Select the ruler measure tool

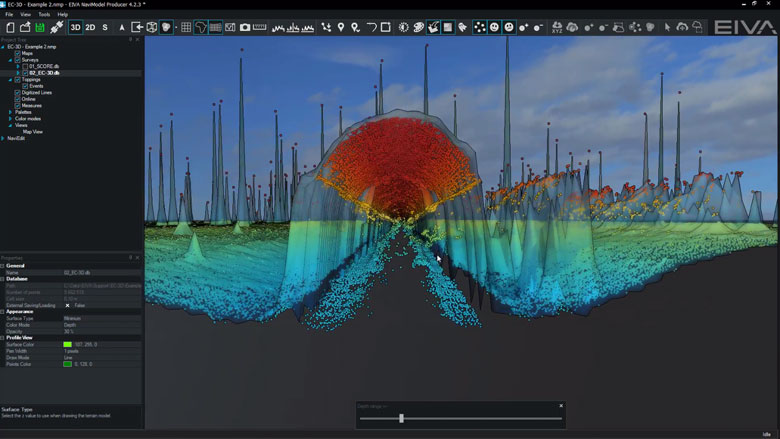(x=260, y=27)
